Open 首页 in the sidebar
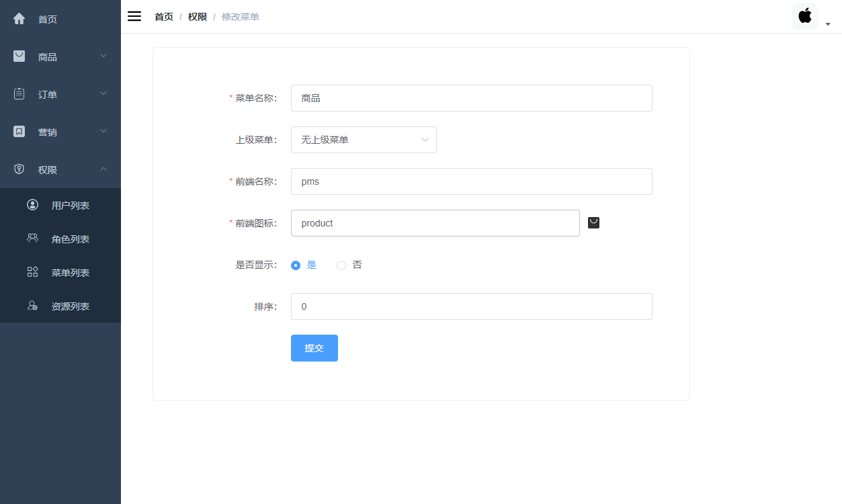 60,19
